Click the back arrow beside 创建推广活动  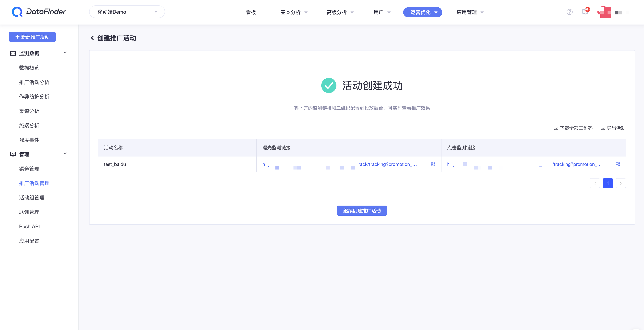coord(92,38)
